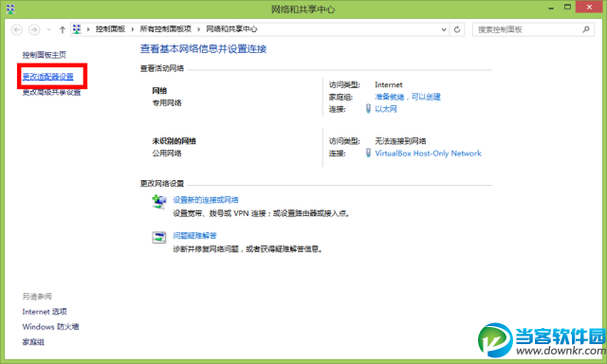The width and height of the screenshot is (607, 364).
Task: Expand the chevron before 控制面板 in the breadcrumb
Action: (x=88, y=29)
